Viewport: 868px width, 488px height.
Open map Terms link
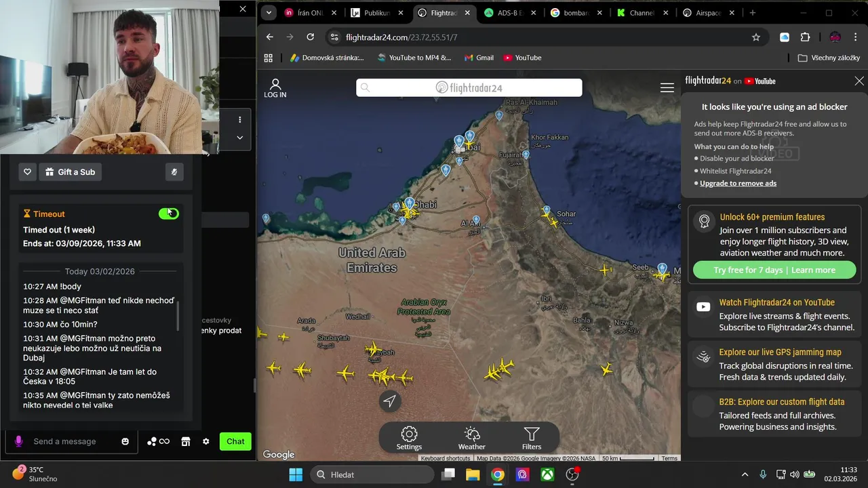tap(669, 458)
